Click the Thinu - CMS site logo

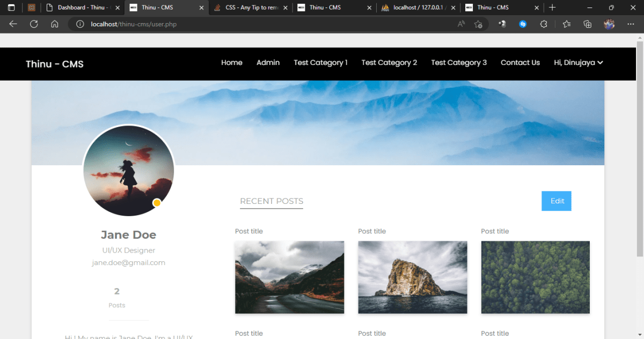(x=55, y=64)
